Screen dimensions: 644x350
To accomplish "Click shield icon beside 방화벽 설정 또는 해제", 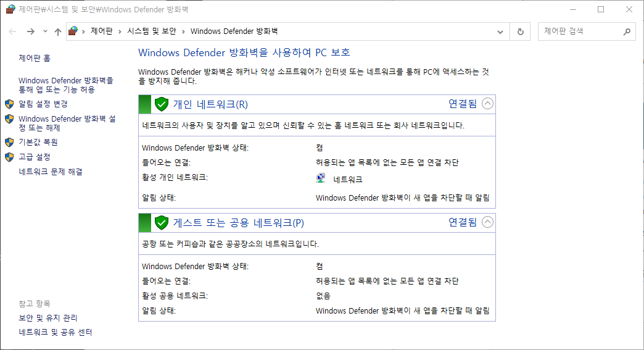I will pyautogui.click(x=9, y=119).
